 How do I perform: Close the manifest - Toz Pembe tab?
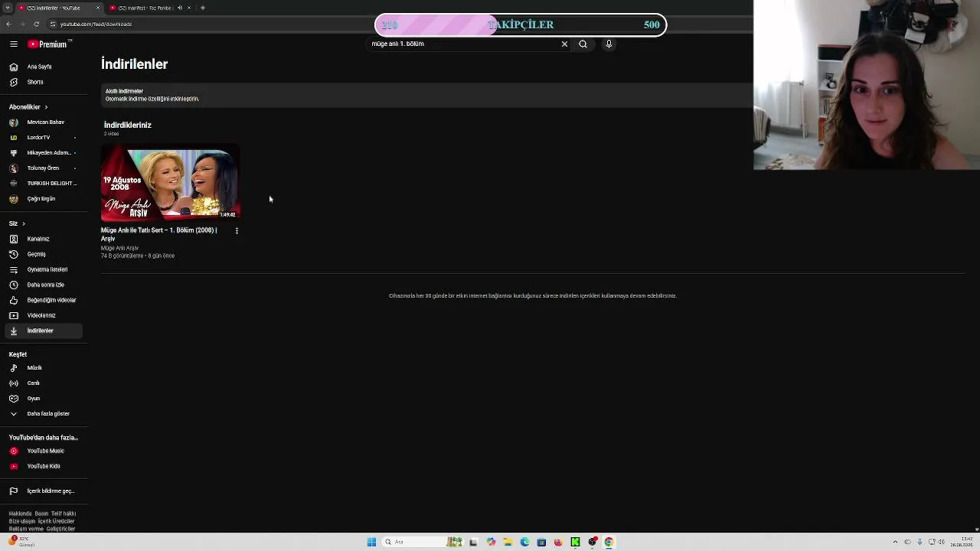(x=189, y=8)
